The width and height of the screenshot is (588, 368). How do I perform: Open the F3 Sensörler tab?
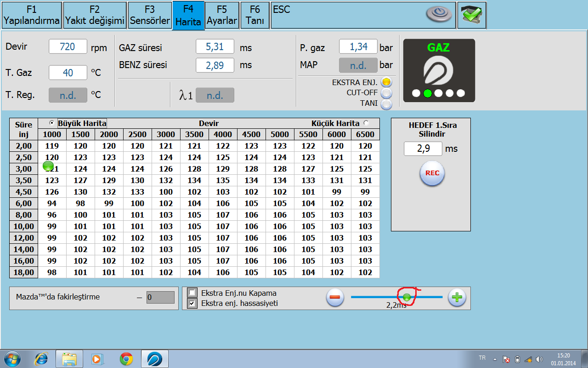click(150, 15)
